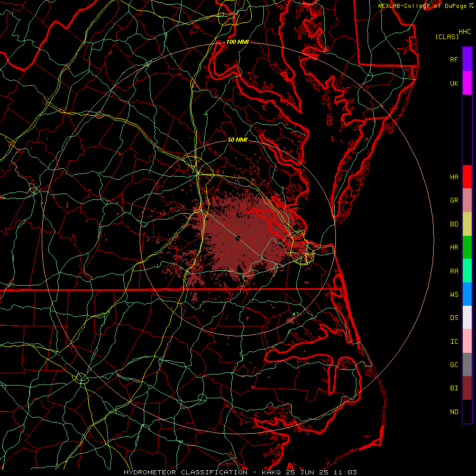Click the 11:03 timestamp
Screen dimensions: 476x476
346,472
